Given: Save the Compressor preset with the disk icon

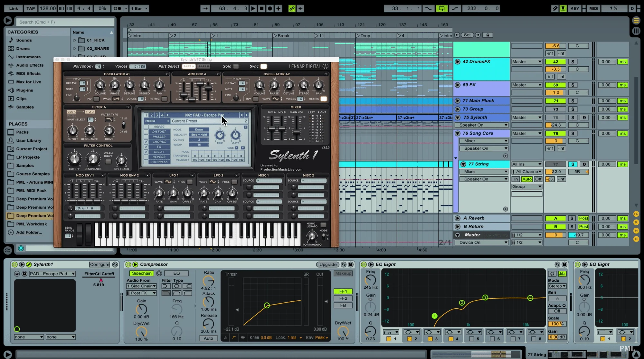Looking at the screenshot, I should [x=351, y=264].
